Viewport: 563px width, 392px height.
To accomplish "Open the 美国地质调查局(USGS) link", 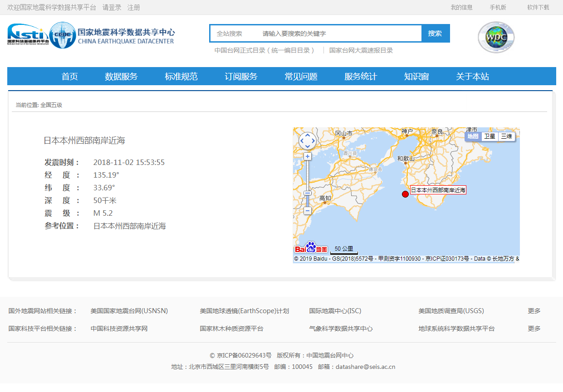I will click(x=451, y=311).
